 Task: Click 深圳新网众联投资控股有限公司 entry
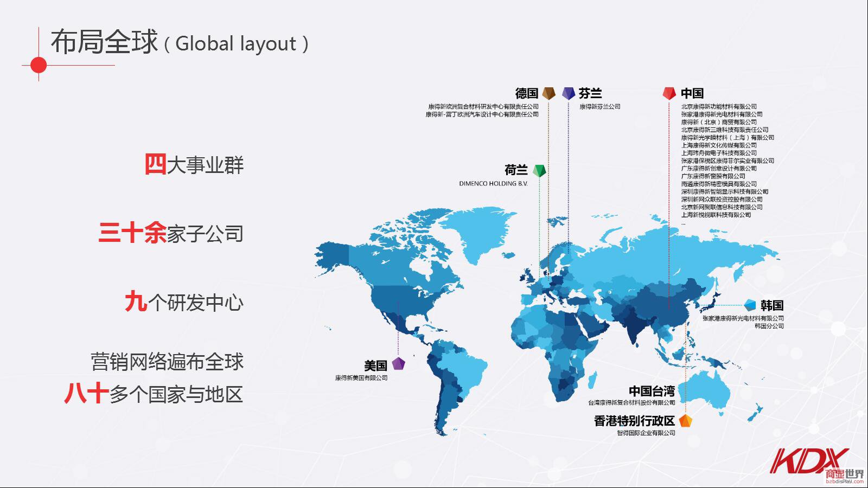pyautogui.click(x=722, y=199)
